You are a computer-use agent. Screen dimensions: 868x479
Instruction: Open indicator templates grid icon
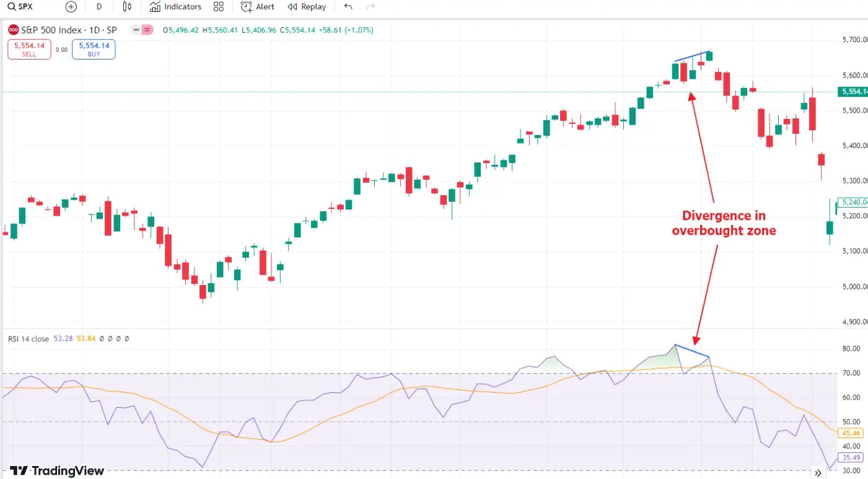coord(218,7)
